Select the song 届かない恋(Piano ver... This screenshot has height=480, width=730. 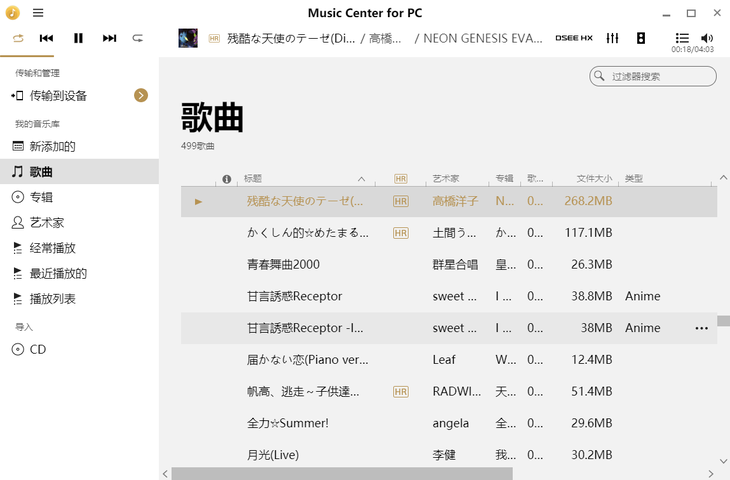(x=307, y=359)
